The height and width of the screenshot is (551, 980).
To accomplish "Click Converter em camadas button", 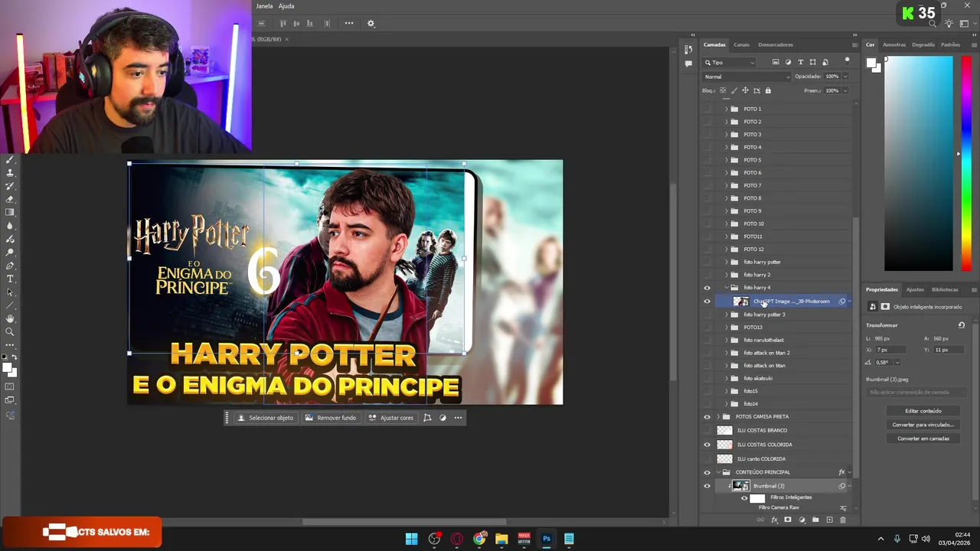I will point(923,439).
